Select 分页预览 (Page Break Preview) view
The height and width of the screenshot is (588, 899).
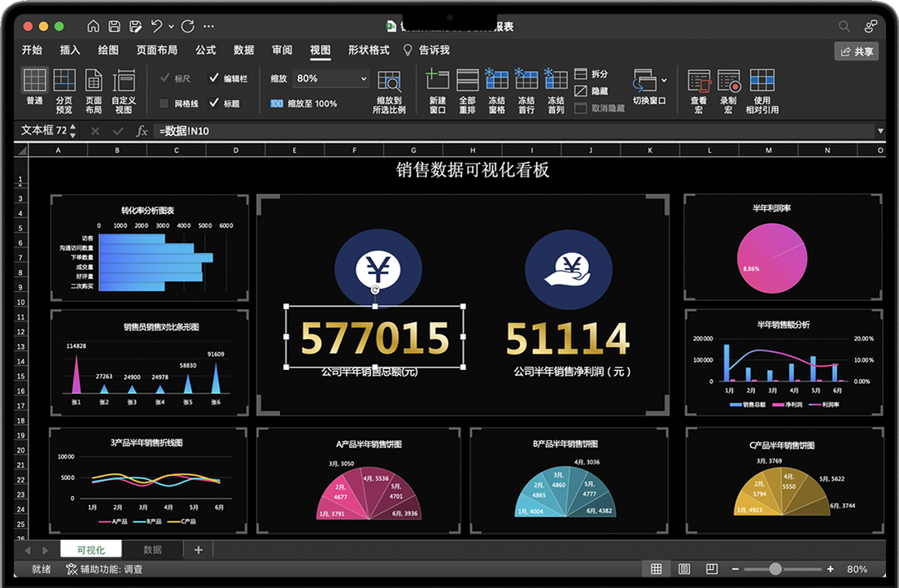click(64, 81)
